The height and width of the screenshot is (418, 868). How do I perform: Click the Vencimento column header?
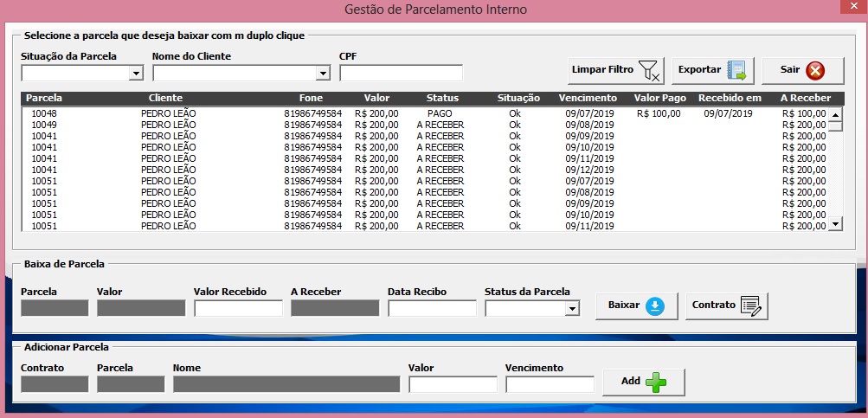pos(588,98)
